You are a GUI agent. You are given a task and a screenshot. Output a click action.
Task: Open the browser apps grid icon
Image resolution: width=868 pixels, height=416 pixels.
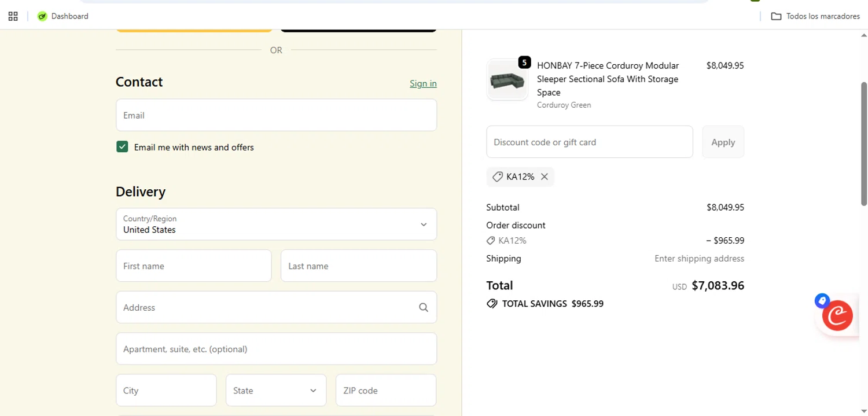pos(13,16)
